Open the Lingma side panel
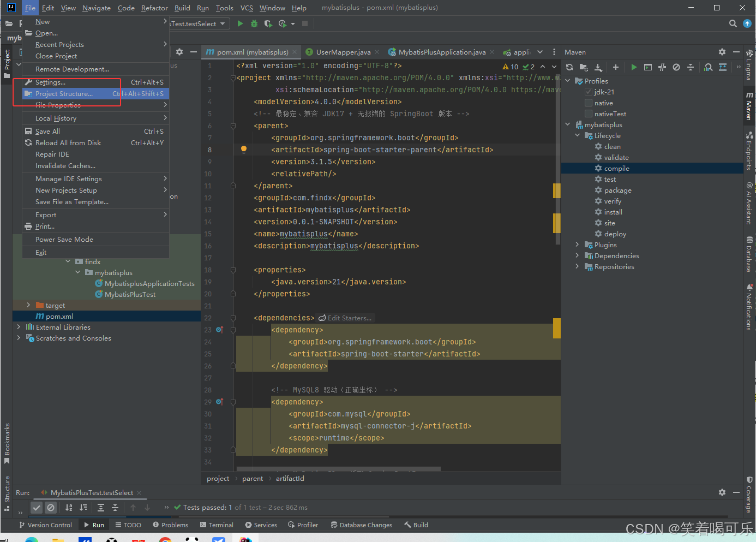Screen dimensions: 756x542 pyautogui.click(x=749, y=64)
